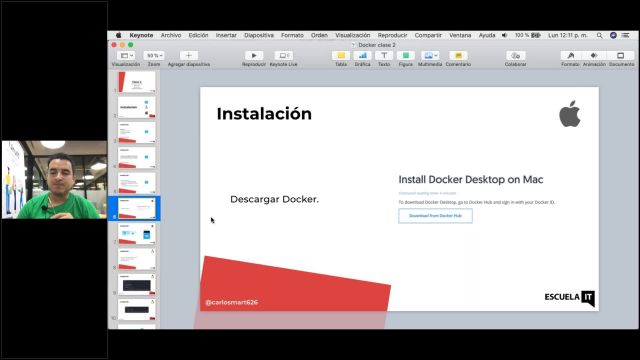The image size is (640, 360).
Task: Select slide 7 thumbnail in navigator
Action: pos(137,233)
